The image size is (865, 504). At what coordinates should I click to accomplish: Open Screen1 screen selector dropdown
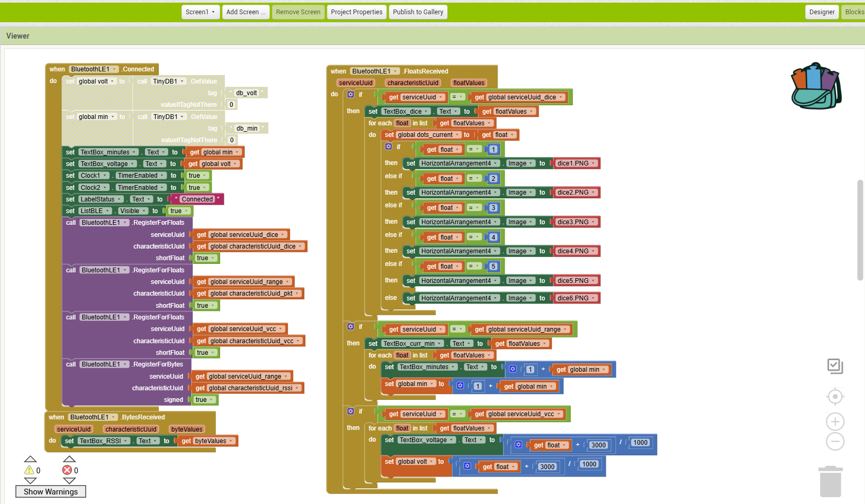[200, 12]
